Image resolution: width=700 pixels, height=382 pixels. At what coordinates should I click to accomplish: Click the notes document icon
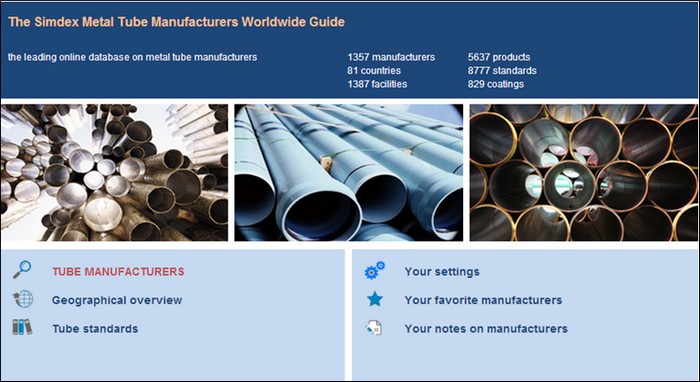(x=374, y=328)
